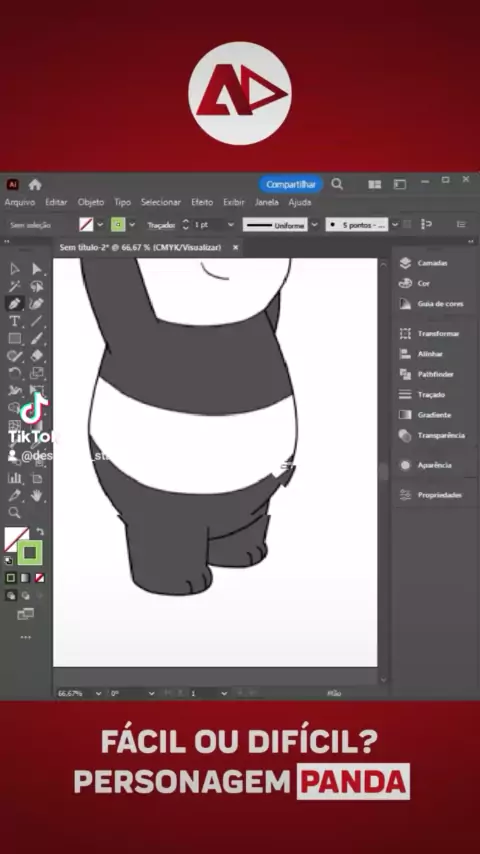Screen dimensions: 480x854
Task: Select the Artboard tool
Action: point(37,478)
